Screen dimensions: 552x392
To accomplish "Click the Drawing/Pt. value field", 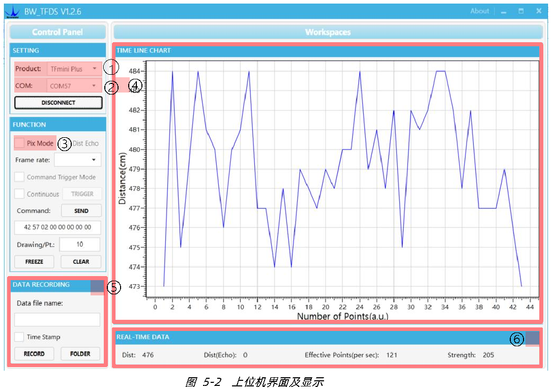I will [x=79, y=244].
